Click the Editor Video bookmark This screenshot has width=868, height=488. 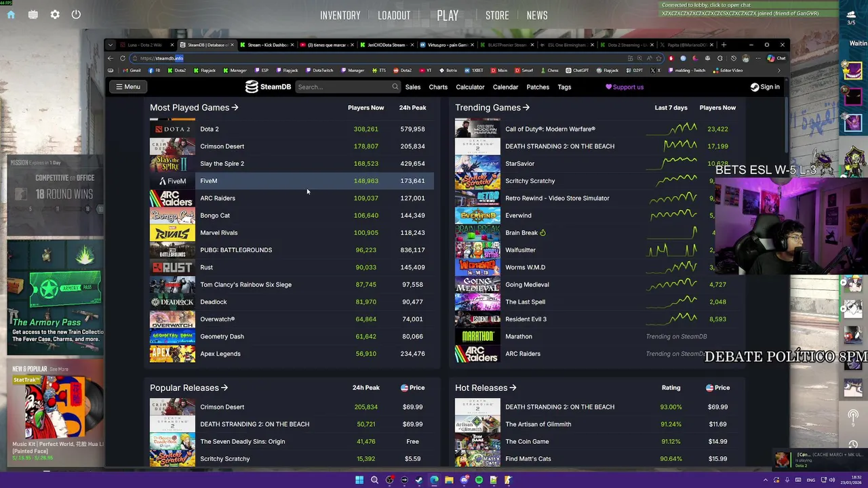(x=727, y=70)
